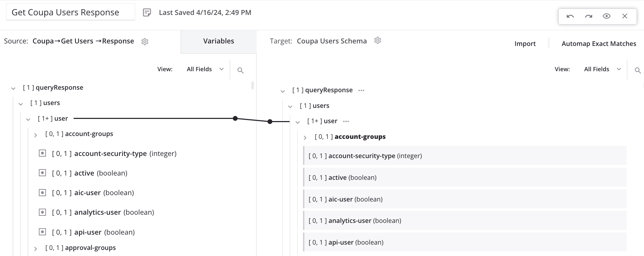Open the ellipsis menu beside target user node
Screen dimensions: 644x256
(346, 121)
